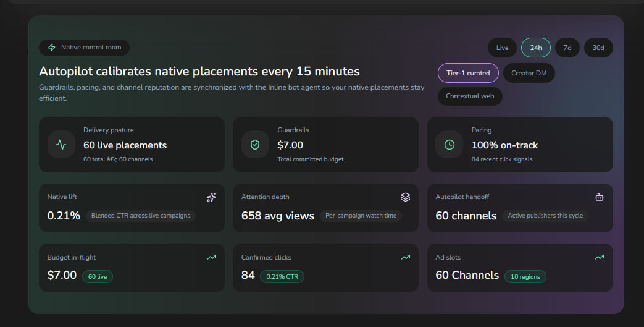Click the 0.21% Native lift value
The image size is (644, 327).
click(x=64, y=216)
